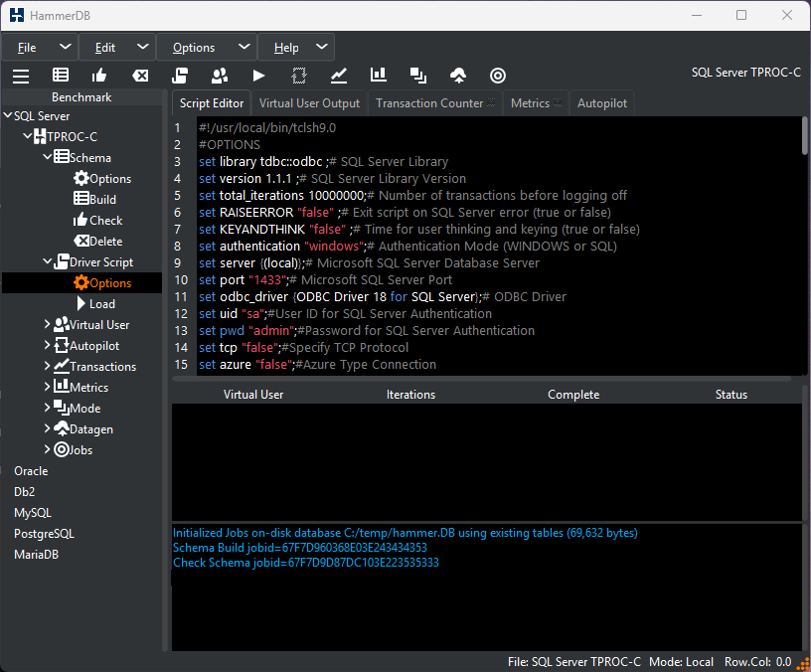
Task: Expand the Transactions tree node
Action: coord(47,366)
